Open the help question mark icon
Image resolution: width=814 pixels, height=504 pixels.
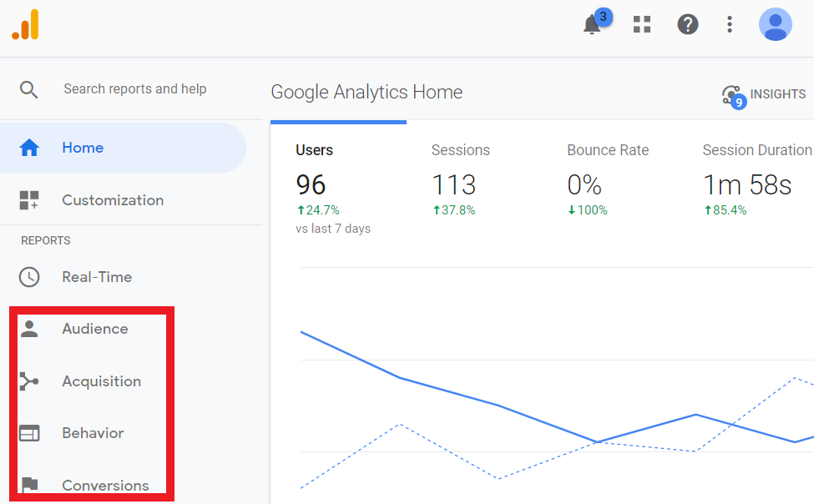pyautogui.click(x=687, y=24)
